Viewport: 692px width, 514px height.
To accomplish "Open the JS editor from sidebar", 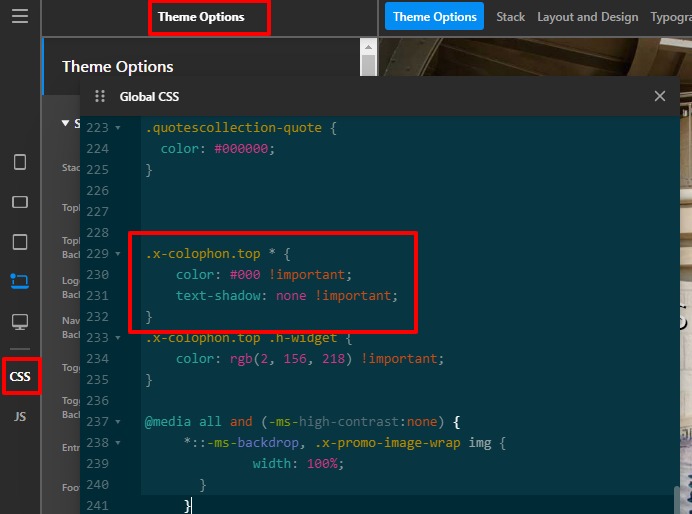I will 20,416.
